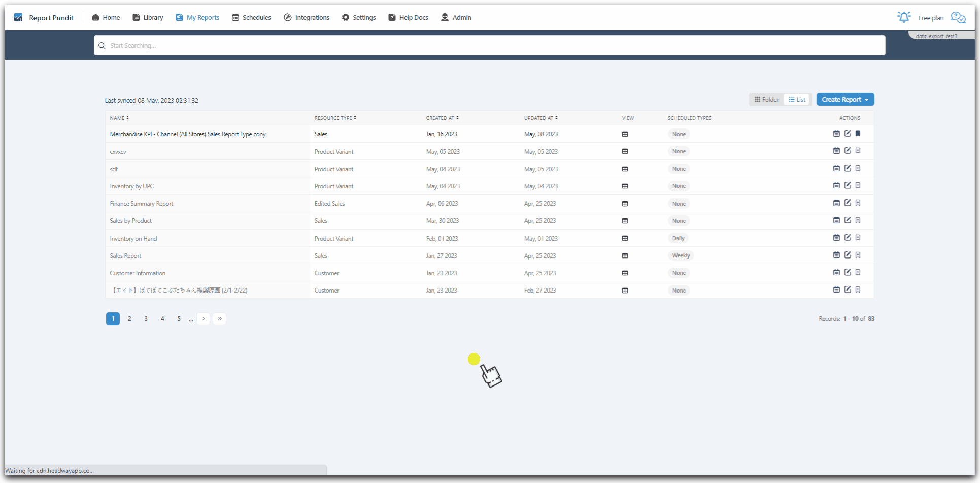The image size is (980, 483).
Task: Go to page 3 of reports
Action: tap(146, 319)
